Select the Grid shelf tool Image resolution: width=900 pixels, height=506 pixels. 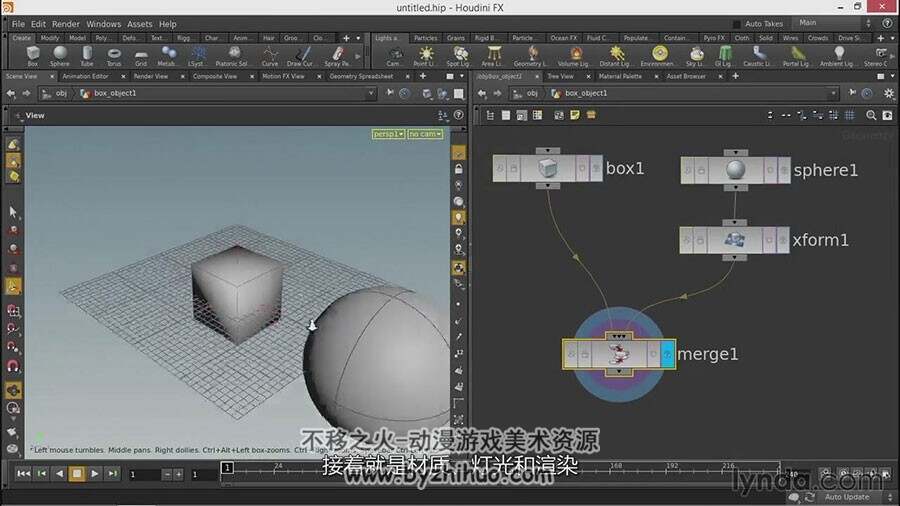141,56
